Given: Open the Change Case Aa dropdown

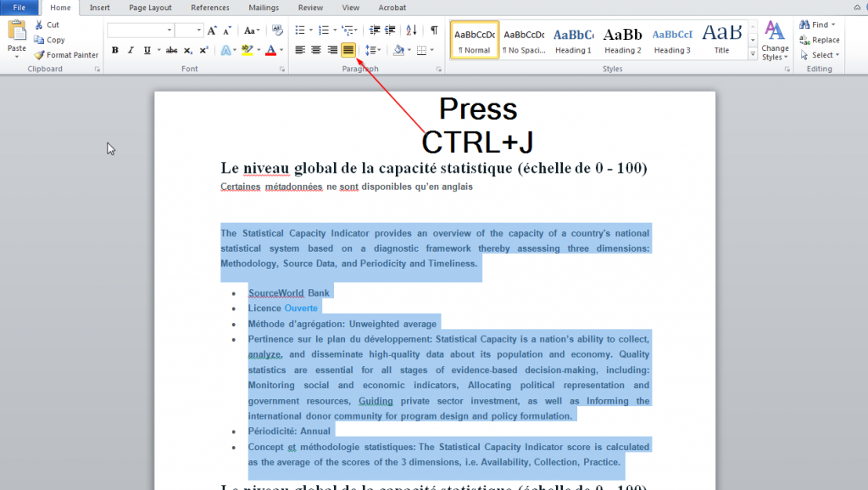Looking at the screenshot, I should tap(252, 31).
